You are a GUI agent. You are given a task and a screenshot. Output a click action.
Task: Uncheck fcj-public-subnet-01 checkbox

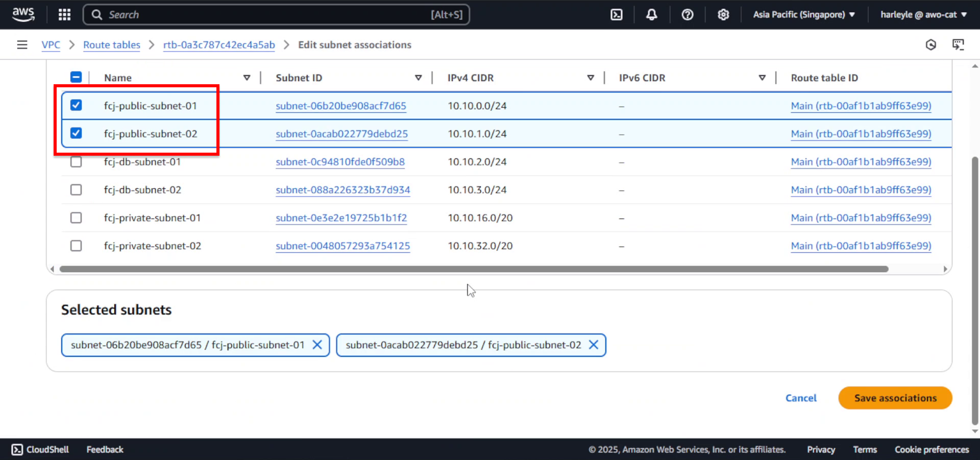(76, 105)
